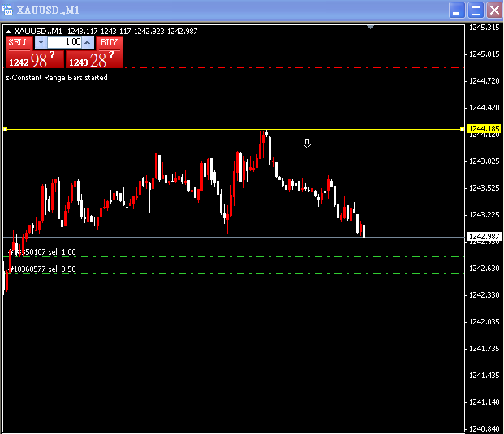The image size is (504, 434).
Task: Click the 1245.315 price scale label
Action: [x=484, y=28]
